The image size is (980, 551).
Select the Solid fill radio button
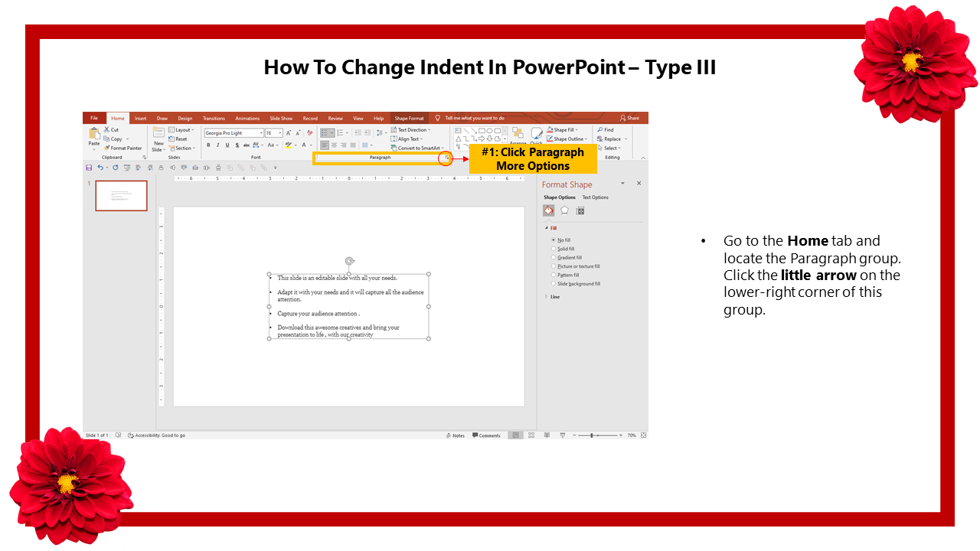(x=554, y=249)
